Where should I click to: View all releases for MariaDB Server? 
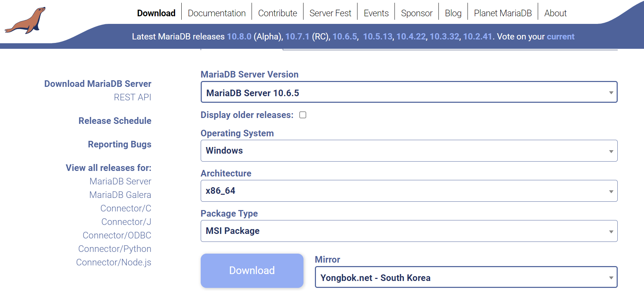click(x=120, y=181)
